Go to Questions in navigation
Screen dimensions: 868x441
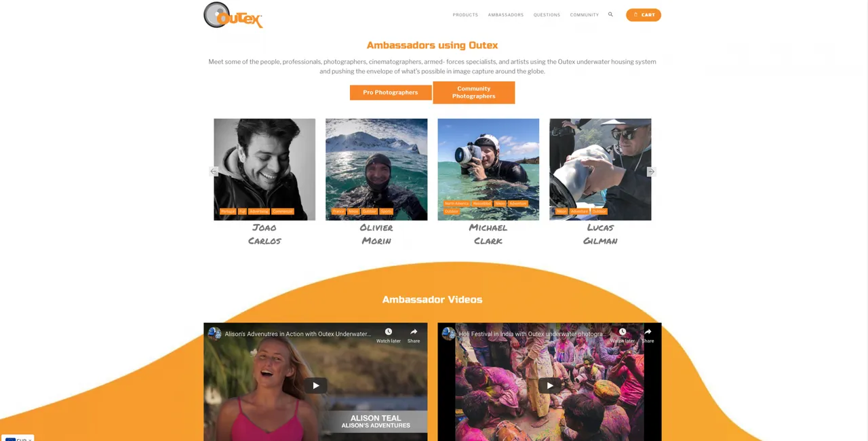point(547,15)
